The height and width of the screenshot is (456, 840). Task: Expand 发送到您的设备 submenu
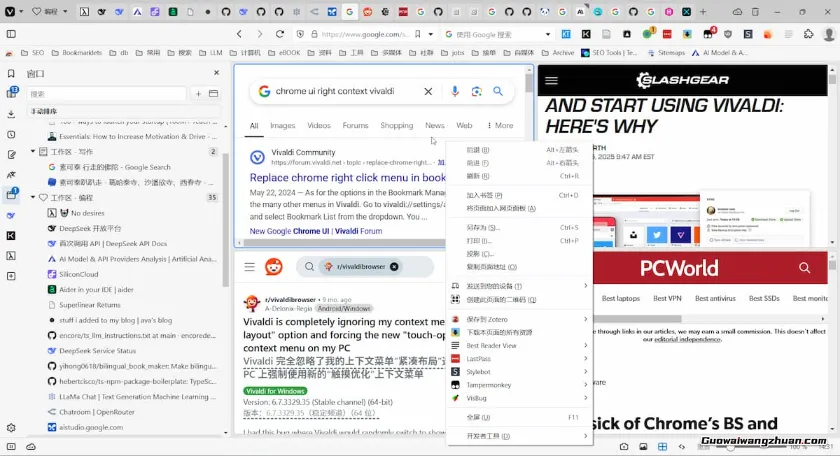click(520, 286)
